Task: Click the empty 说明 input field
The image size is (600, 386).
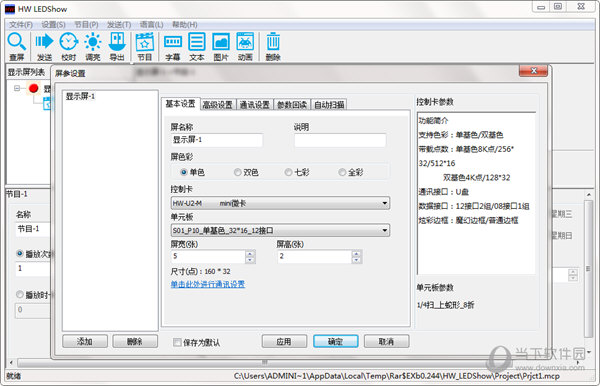Action: coord(340,140)
